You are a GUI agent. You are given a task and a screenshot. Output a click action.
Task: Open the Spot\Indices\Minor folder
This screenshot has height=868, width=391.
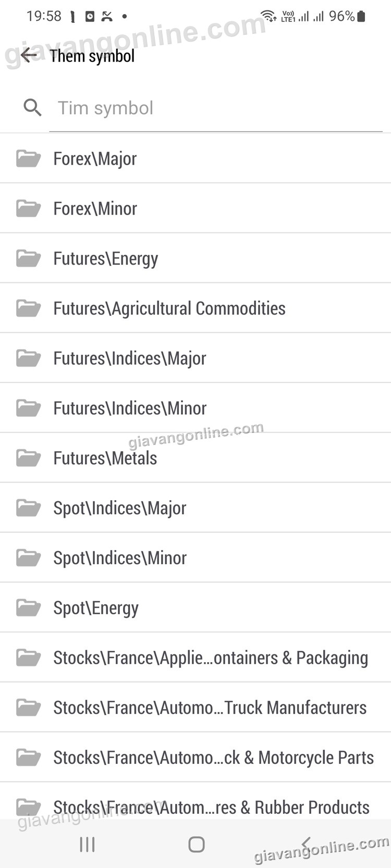[120, 558]
